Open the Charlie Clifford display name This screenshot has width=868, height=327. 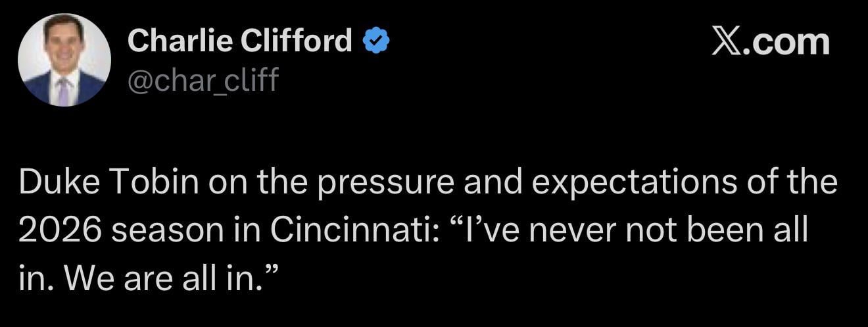[x=240, y=41]
